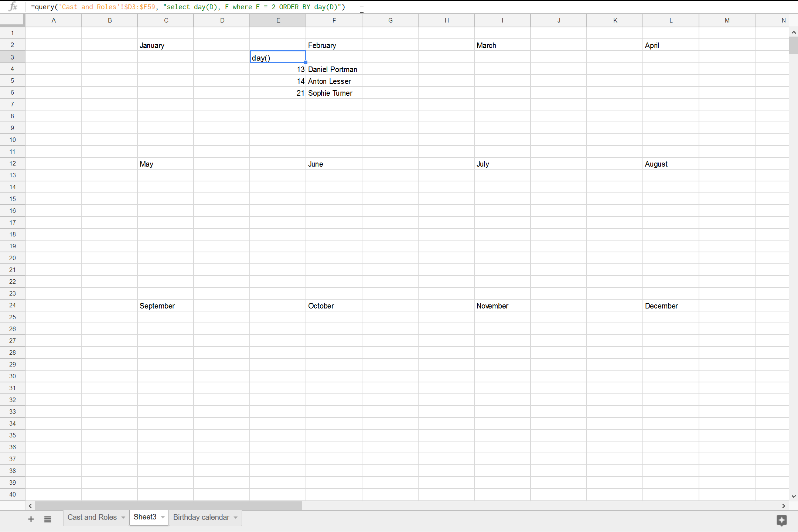
Task: Select row 4 header
Action: pos(12,69)
